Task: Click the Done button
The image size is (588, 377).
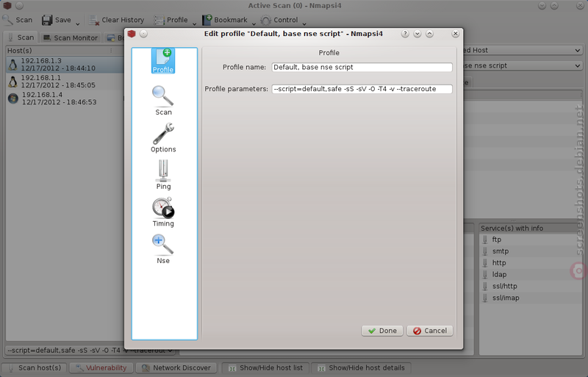Action: 382,331
